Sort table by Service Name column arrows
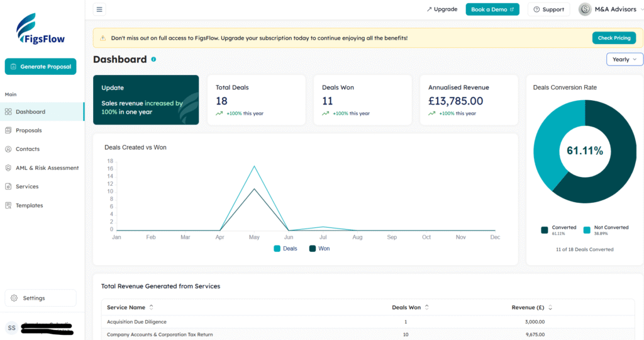The width and height of the screenshot is (644, 340). pyautogui.click(x=151, y=307)
